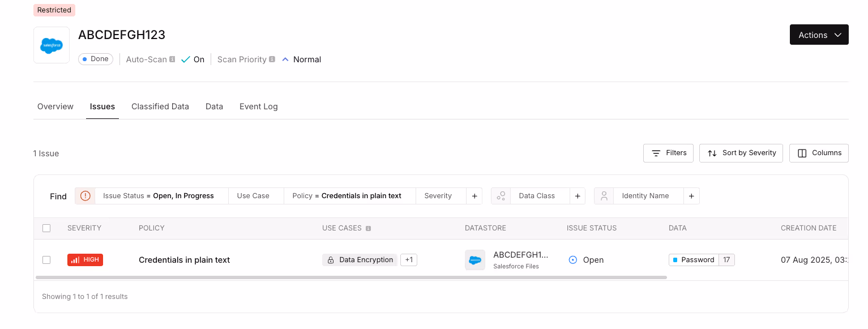Image resolution: width=868 pixels, height=329 pixels.
Task: Click the 17 count next to Password
Action: coord(726,260)
